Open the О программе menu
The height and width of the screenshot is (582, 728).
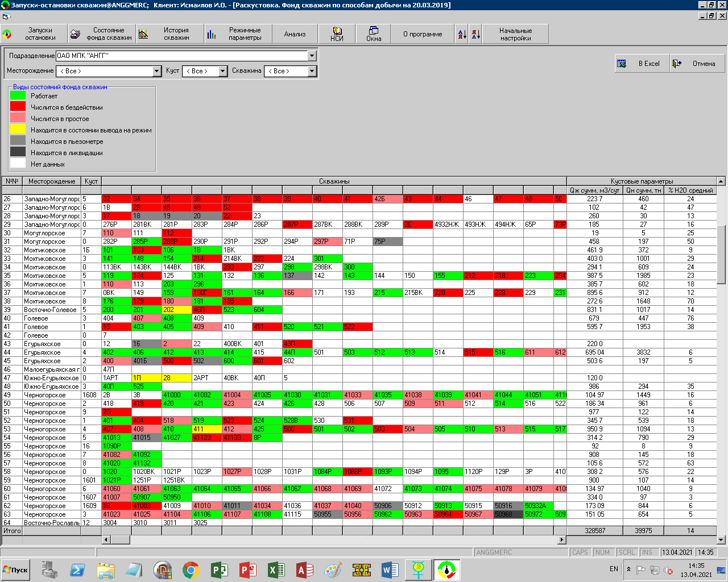[x=423, y=34]
